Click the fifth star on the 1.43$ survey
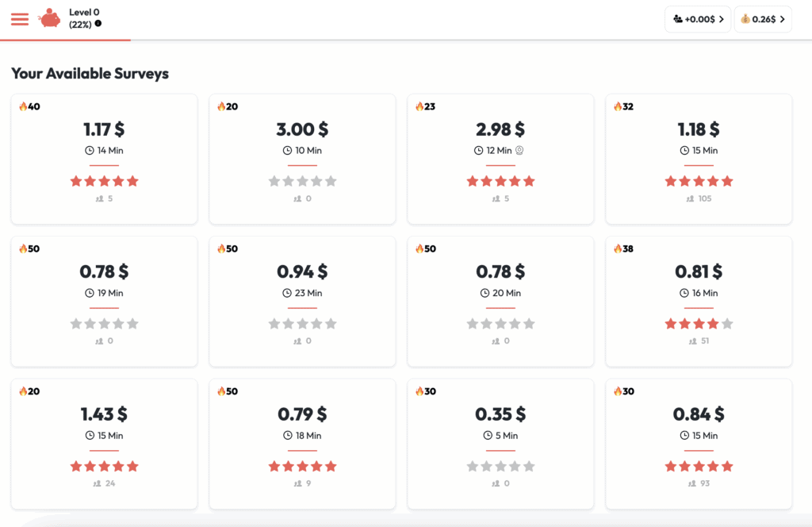Viewport: 812px width, 527px height. [132, 466]
